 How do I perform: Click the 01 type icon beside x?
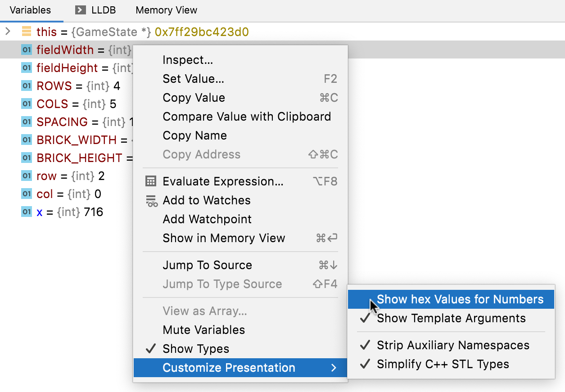pos(27,212)
